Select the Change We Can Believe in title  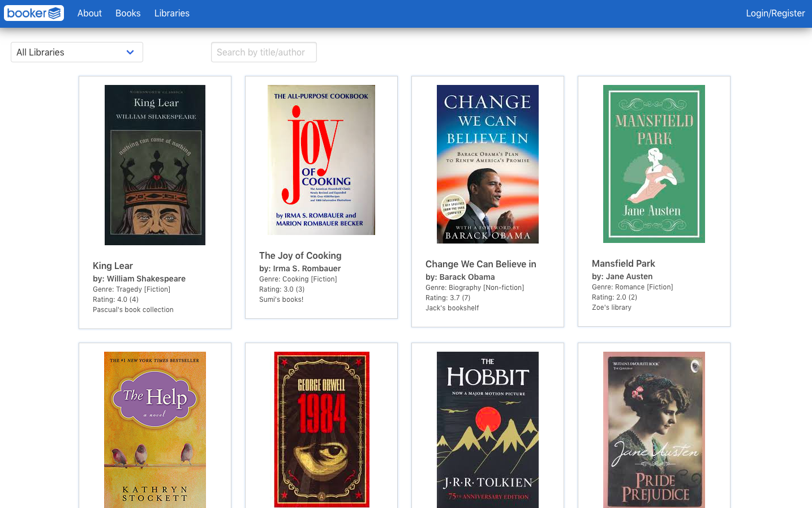tap(480, 264)
